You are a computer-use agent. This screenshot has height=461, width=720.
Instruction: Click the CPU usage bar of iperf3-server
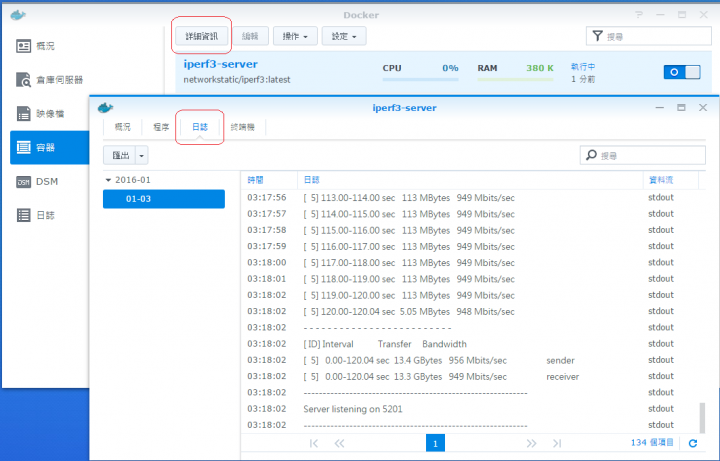click(x=420, y=79)
